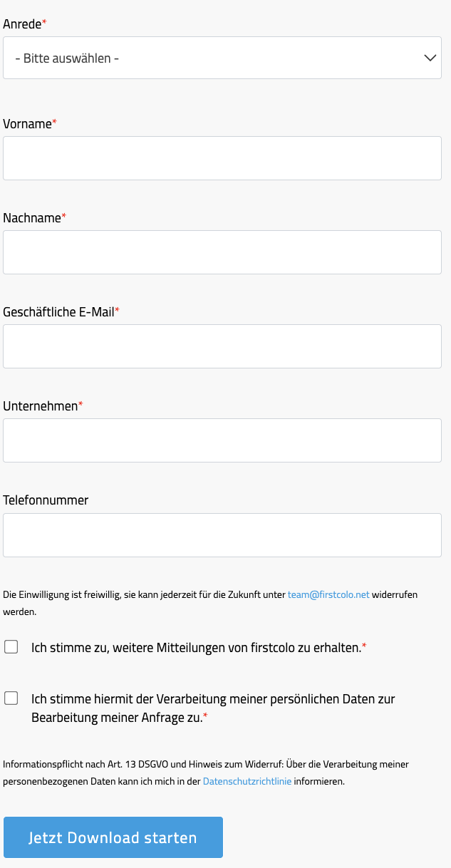This screenshot has height=868, width=451.
Task: Click the Anrede field label
Action: pyautogui.click(x=22, y=24)
